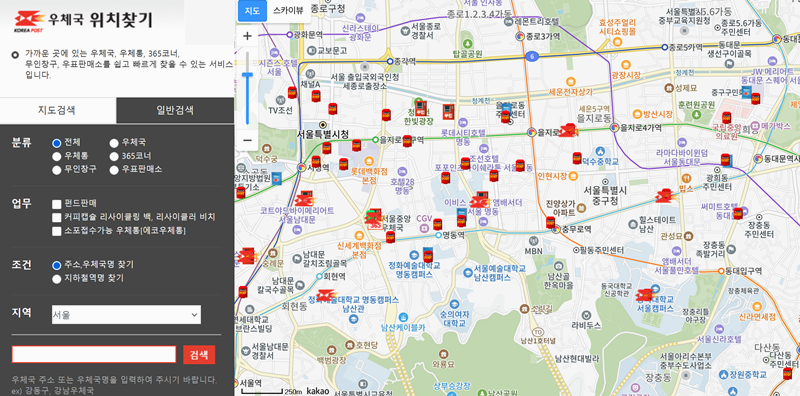Open the post office marker near 숭례문
The width and height of the screenshot is (800, 396).
click(x=247, y=256)
